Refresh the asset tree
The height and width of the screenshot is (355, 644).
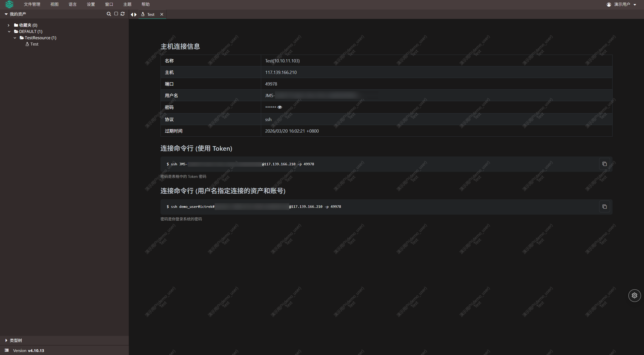coord(123,14)
